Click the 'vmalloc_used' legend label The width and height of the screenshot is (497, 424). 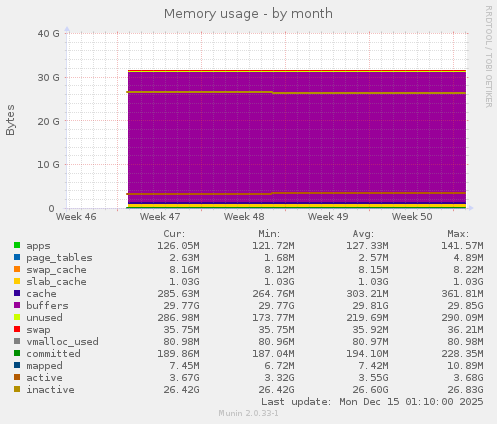(62, 342)
